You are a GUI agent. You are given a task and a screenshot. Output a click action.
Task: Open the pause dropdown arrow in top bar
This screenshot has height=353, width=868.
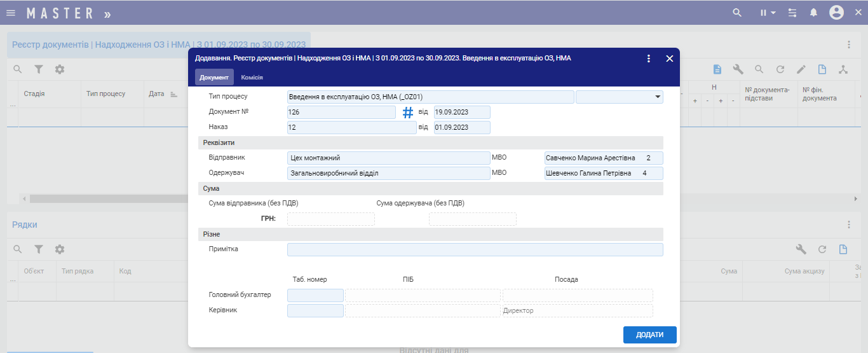point(773,13)
